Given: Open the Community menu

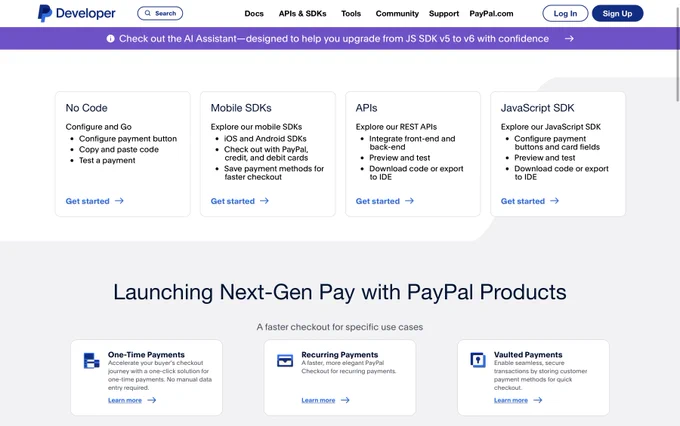Looking at the screenshot, I should [397, 13].
